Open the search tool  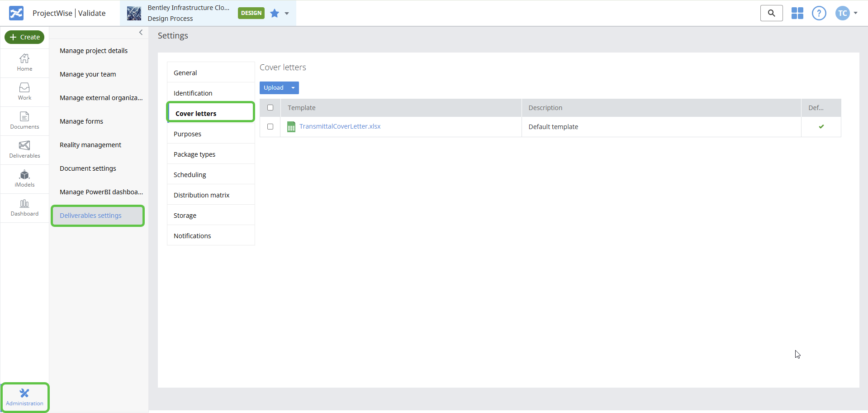[x=771, y=13]
